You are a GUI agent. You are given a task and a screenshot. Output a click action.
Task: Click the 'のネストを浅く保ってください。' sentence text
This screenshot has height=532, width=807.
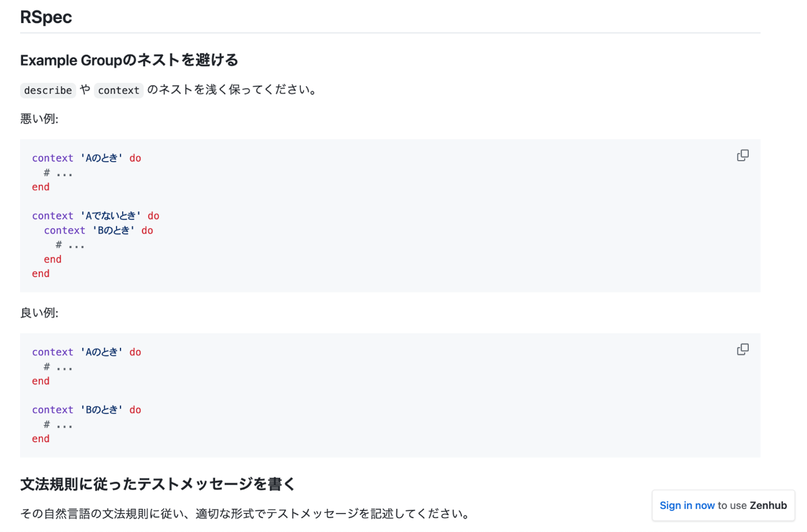233,90
